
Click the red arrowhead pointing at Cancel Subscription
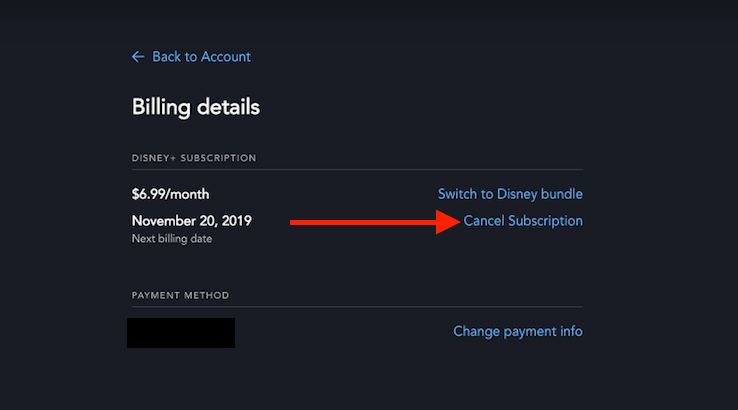(447, 221)
